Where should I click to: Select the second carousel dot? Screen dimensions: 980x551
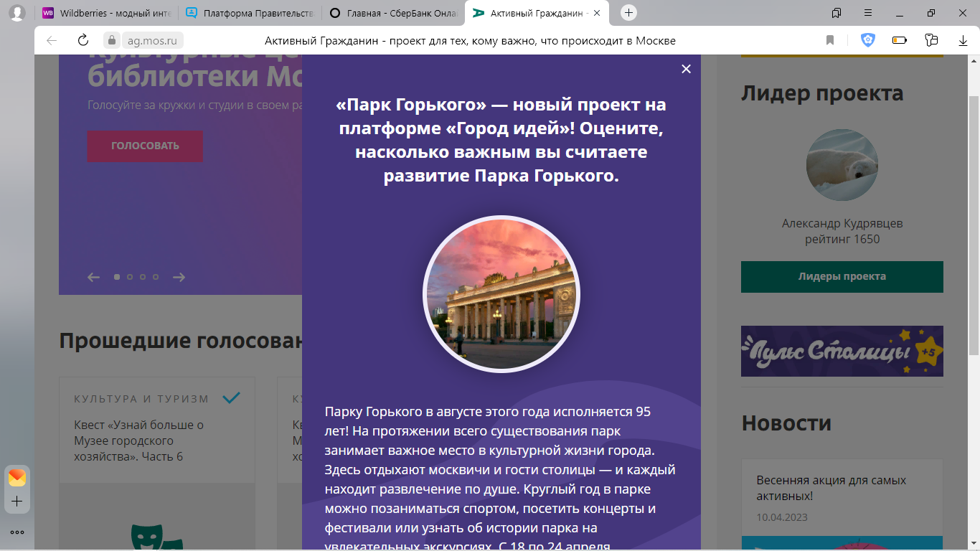click(130, 277)
